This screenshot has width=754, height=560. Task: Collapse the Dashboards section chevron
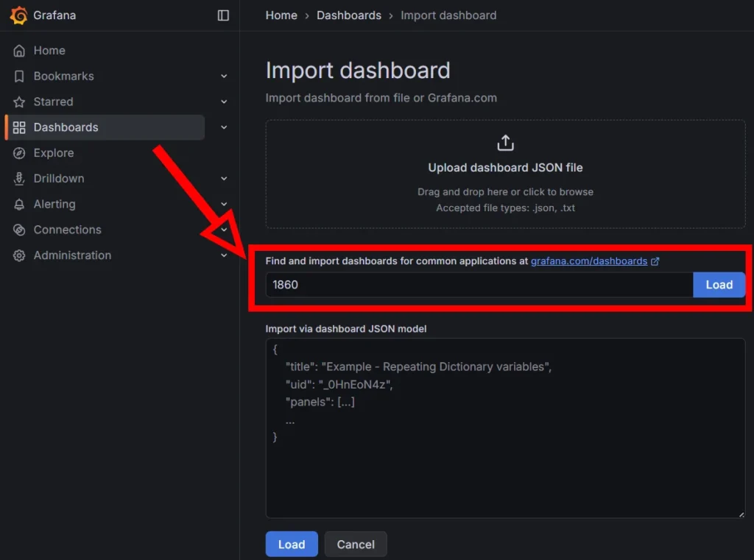point(224,127)
